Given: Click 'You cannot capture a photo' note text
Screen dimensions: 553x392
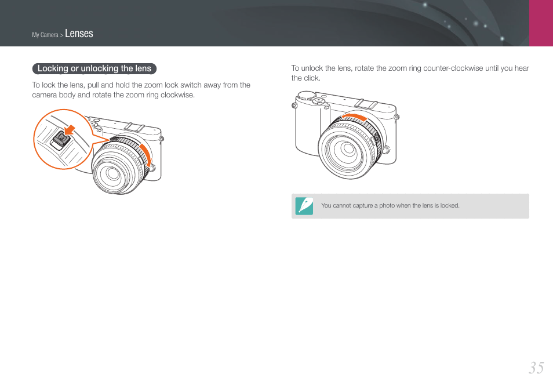Looking at the screenshot, I should click(x=390, y=205).
